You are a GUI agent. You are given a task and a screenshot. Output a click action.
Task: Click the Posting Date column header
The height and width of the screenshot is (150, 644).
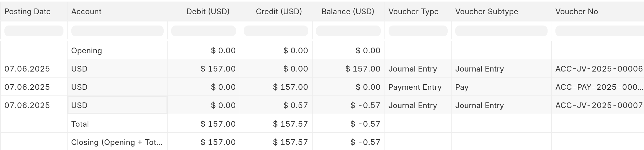pyautogui.click(x=28, y=12)
